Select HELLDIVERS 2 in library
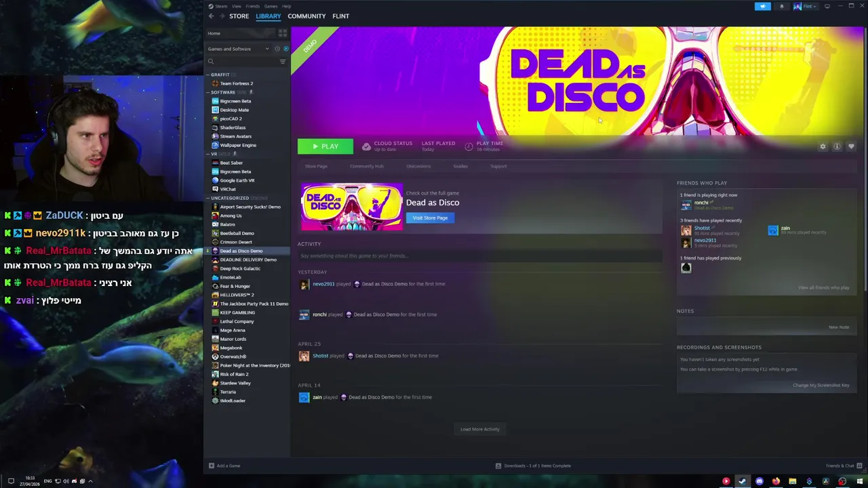Screen dimensions: 868x488 click(237, 295)
